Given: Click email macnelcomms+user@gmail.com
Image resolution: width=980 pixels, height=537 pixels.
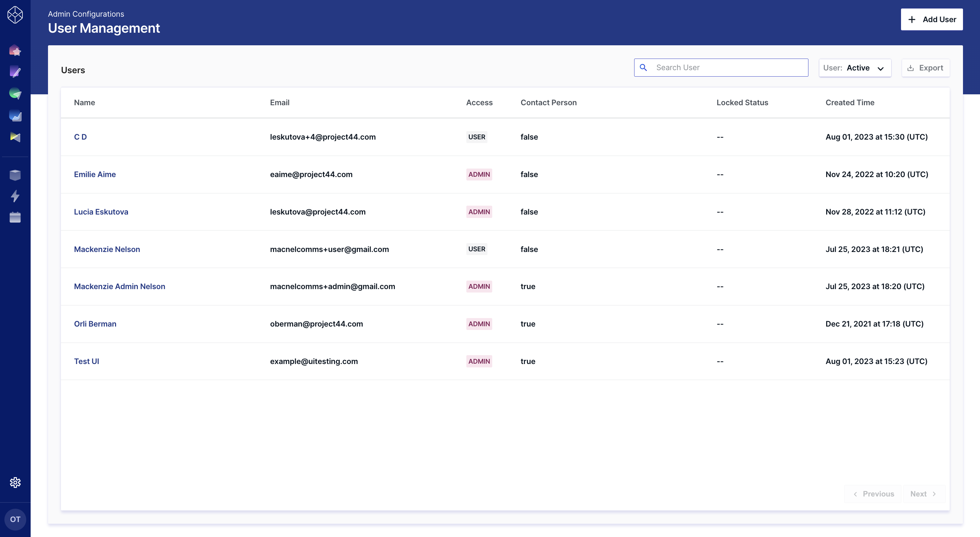Looking at the screenshot, I should click(330, 249).
